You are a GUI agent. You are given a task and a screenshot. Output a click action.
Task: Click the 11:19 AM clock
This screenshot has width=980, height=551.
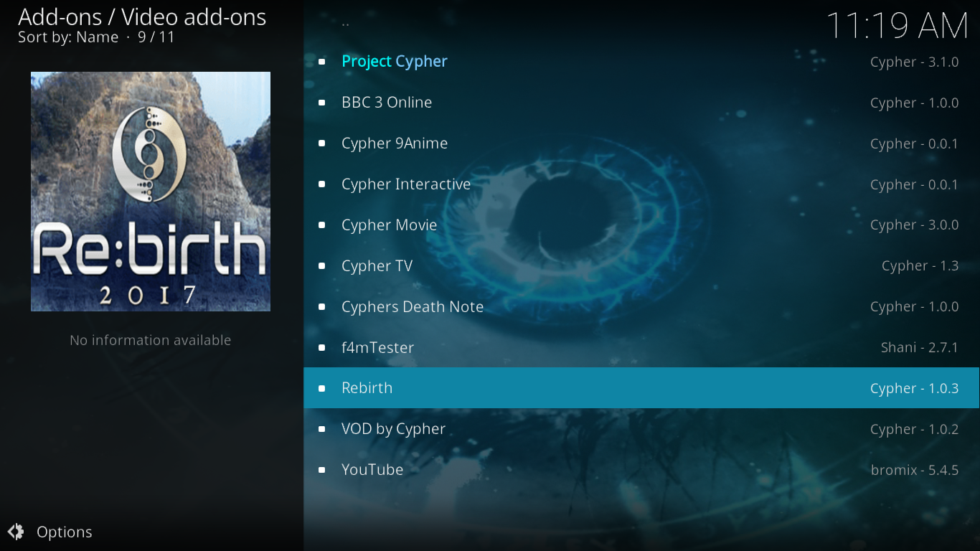pos(897,26)
